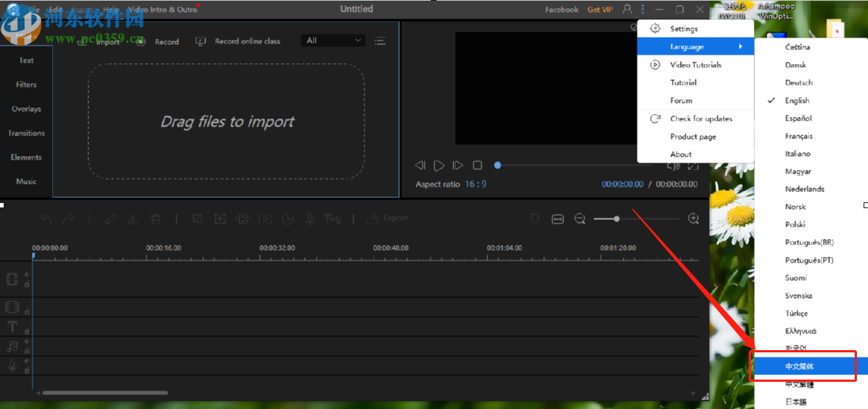Select Check for updates
The height and width of the screenshot is (409, 868).
pyautogui.click(x=695, y=118)
